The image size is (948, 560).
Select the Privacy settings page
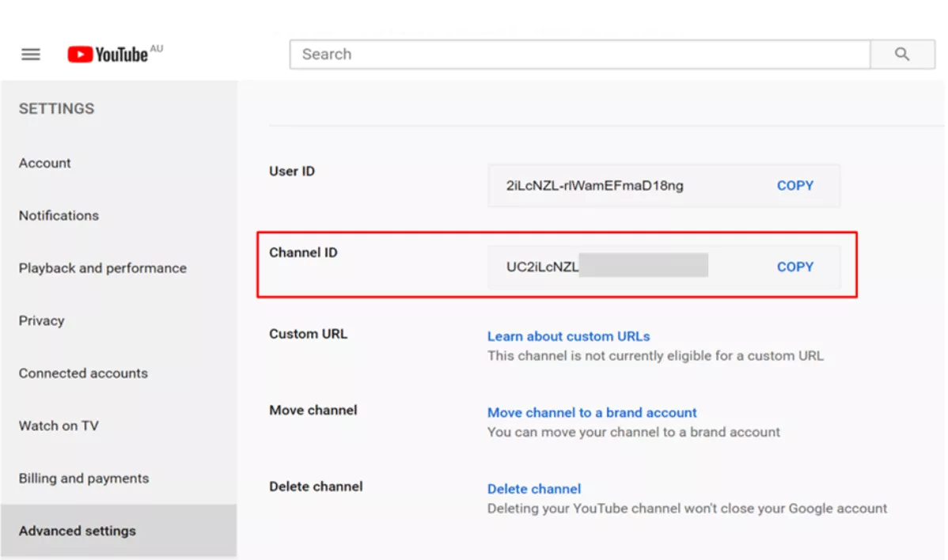[x=41, y=321]
